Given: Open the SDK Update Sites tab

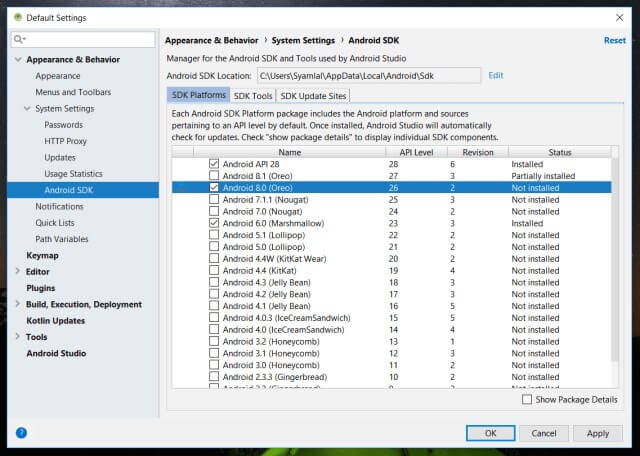Looking at the screenshot, I should [315, 96].
